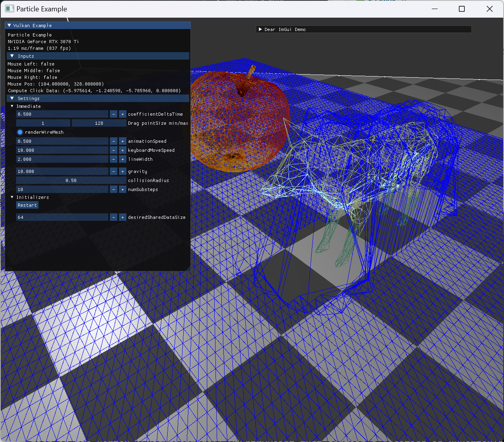Click the gravity value field

62,171
